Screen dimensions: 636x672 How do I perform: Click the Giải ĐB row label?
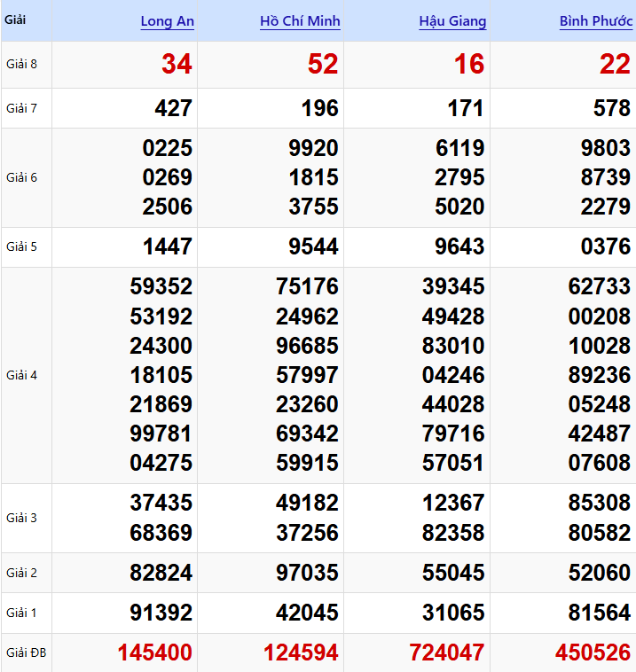pyautogui.click(x=25, y=653)
